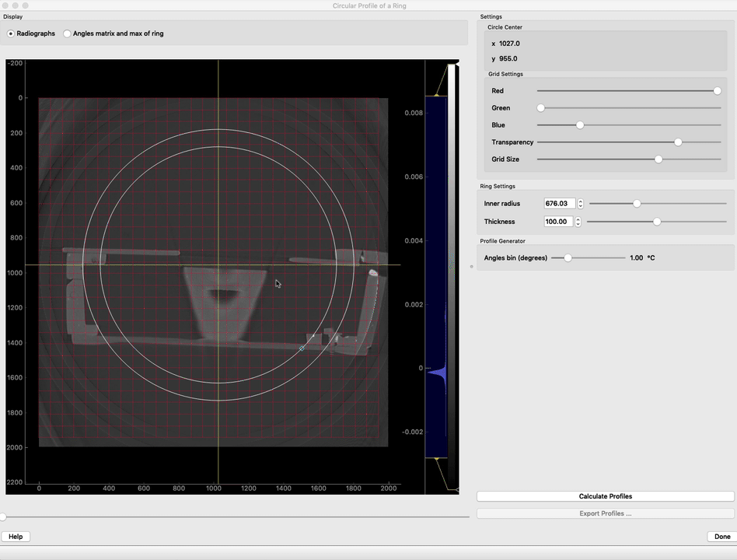This screenshot has width=737, height=560.
Task: Click the Thickness stepper arrows
Action: [x=578, y=222]
